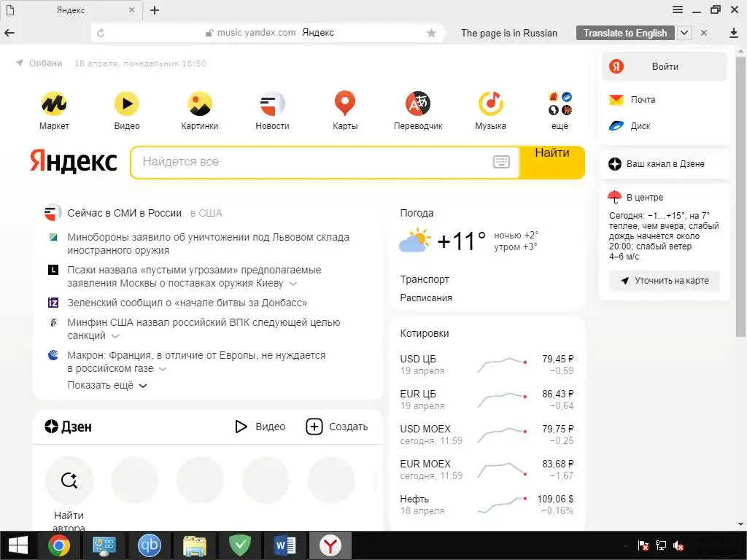Open the Котировки quotes heading
The height and width of the screenshot is (560, 747).
click(x=425, y=333)
